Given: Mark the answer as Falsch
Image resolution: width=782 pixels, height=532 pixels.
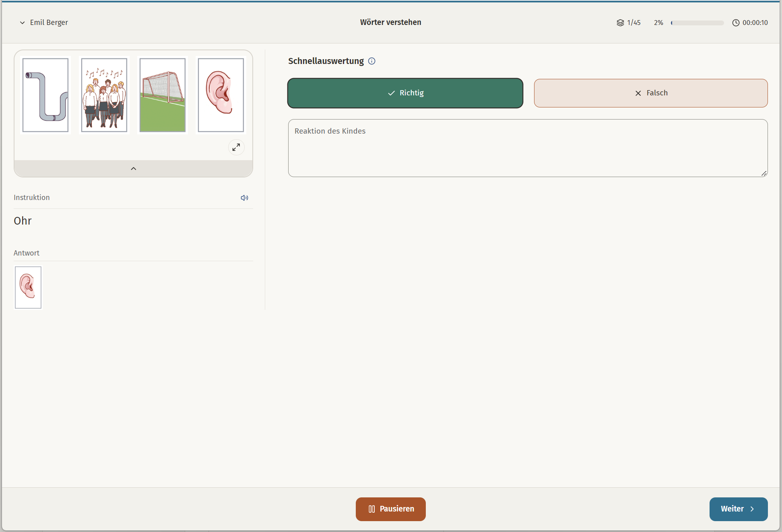Looking at the screenshot, I should (651, 93).
